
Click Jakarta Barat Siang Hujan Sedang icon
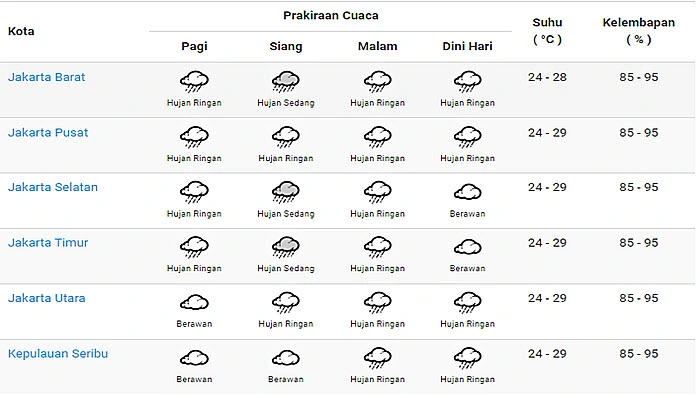click(286, 81)
